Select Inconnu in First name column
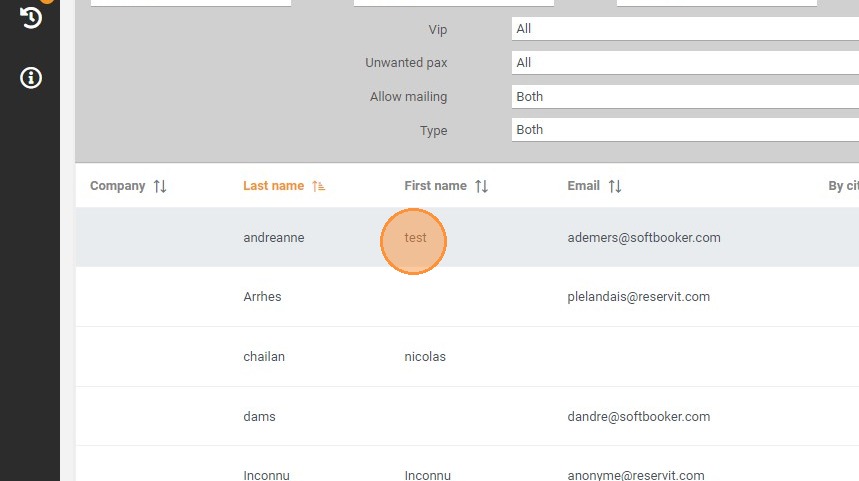Image resolution: width=859 pixels, height=481 pixels. pos(427,475)
